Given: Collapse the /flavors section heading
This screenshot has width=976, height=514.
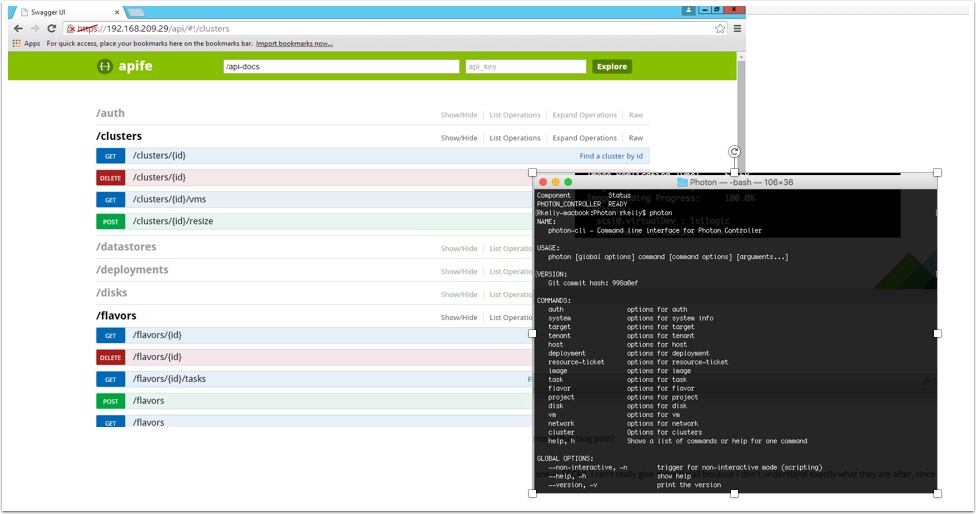Looking at the screenshot, I should pyautogui.click(x=116, y=316).
